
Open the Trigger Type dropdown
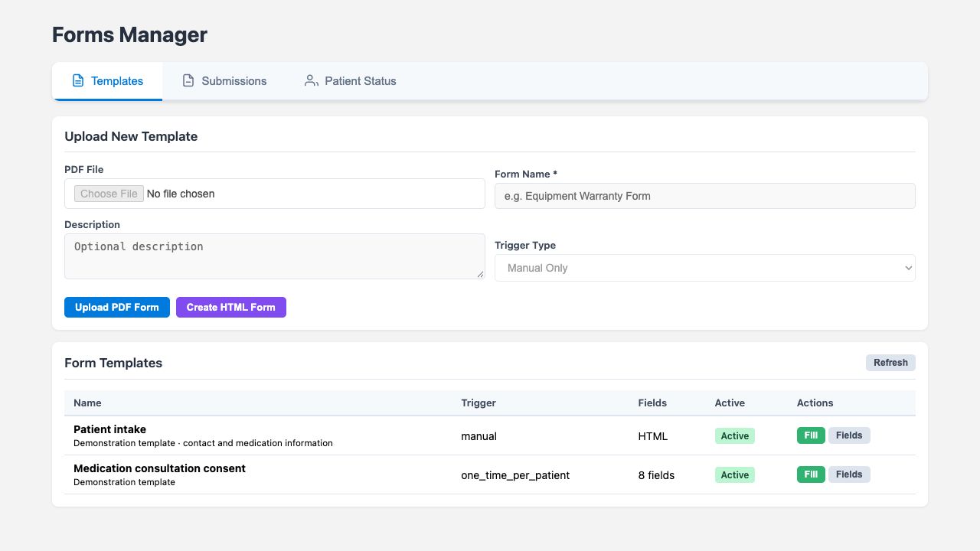click(x=705, y=268)
